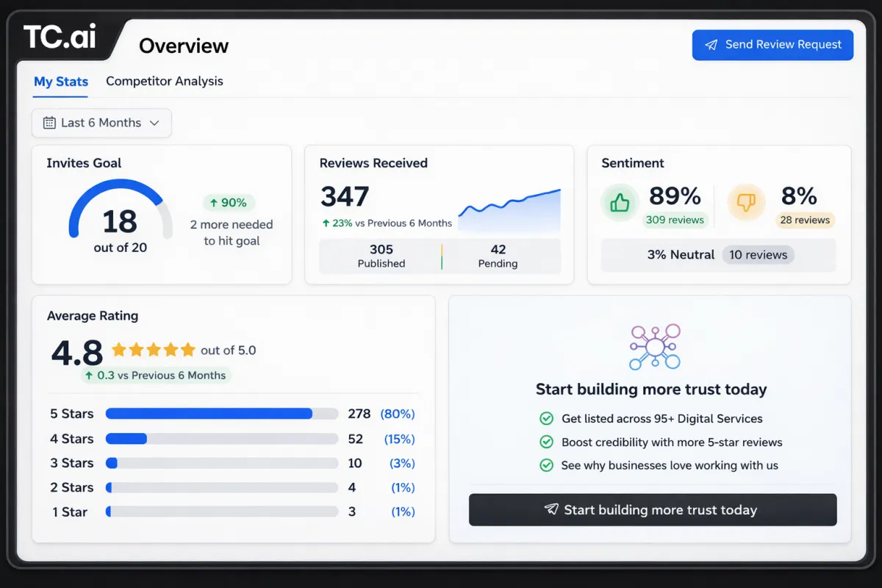The height and width of the screenshot is (588, 882).
Task: Click the Invites Goal gauge showing 18
Action: click(120, 213)
